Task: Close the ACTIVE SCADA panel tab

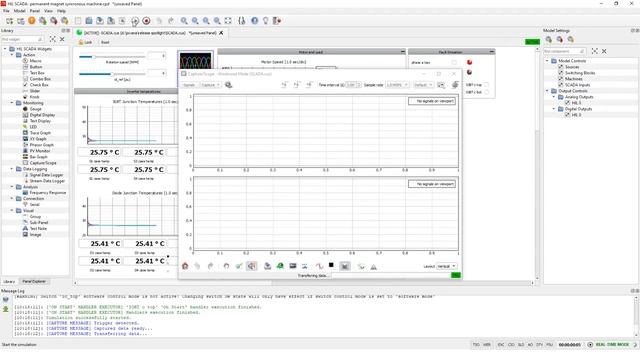Action: point(221,33)
